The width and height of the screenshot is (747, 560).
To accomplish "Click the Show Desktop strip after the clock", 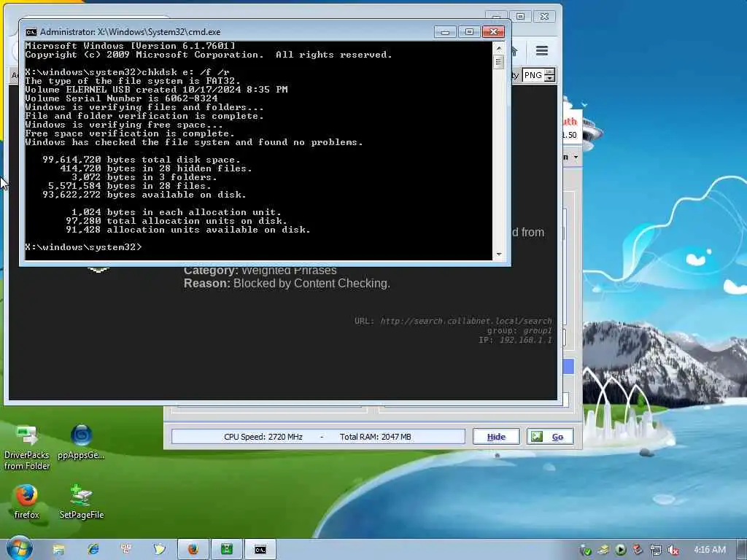I will (742, 550).
